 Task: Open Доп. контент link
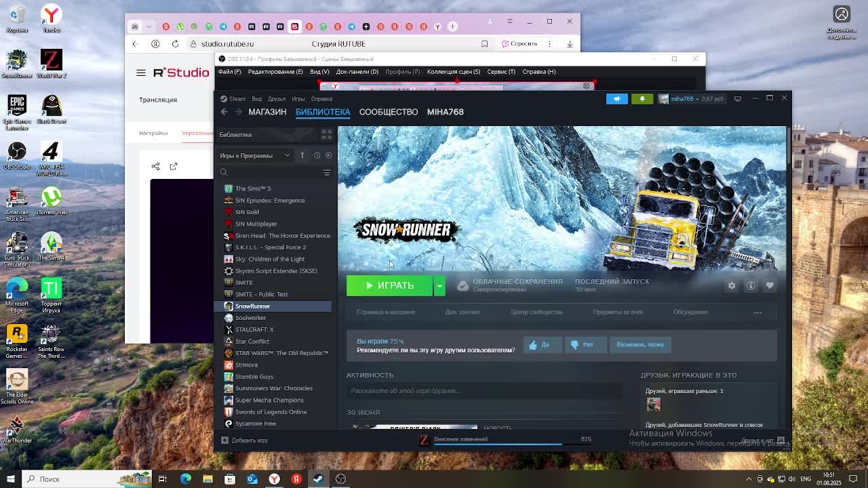463,312
